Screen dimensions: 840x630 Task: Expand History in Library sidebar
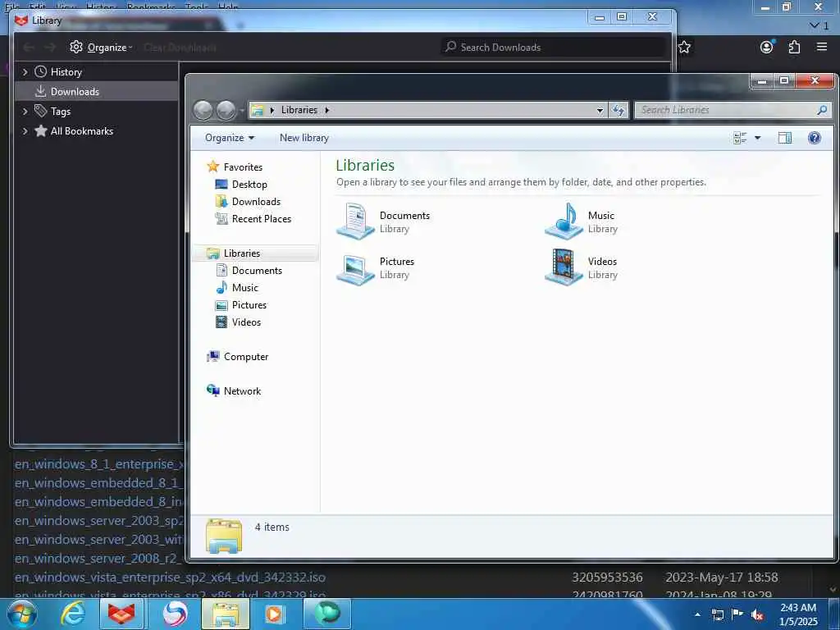coord(25,72)
